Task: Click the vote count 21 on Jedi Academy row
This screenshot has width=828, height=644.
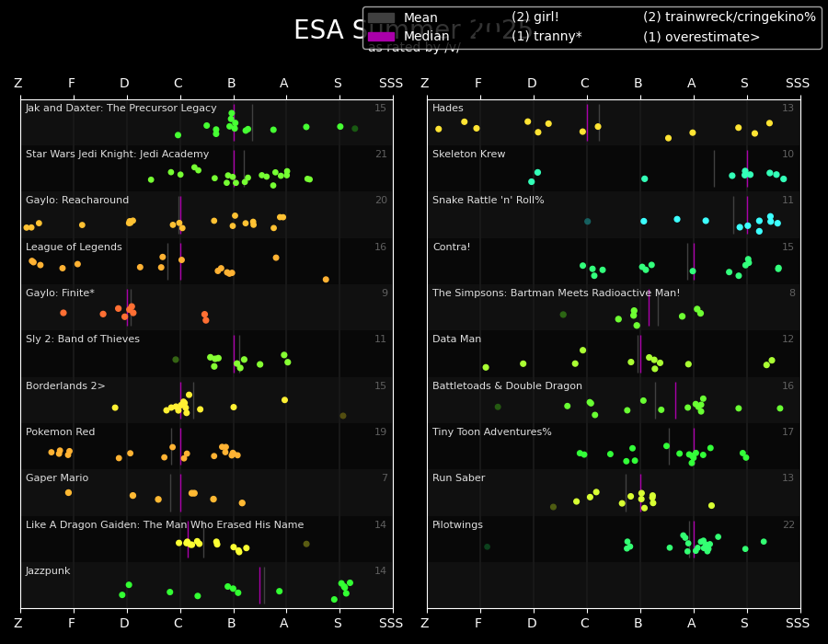Action: 381,155
